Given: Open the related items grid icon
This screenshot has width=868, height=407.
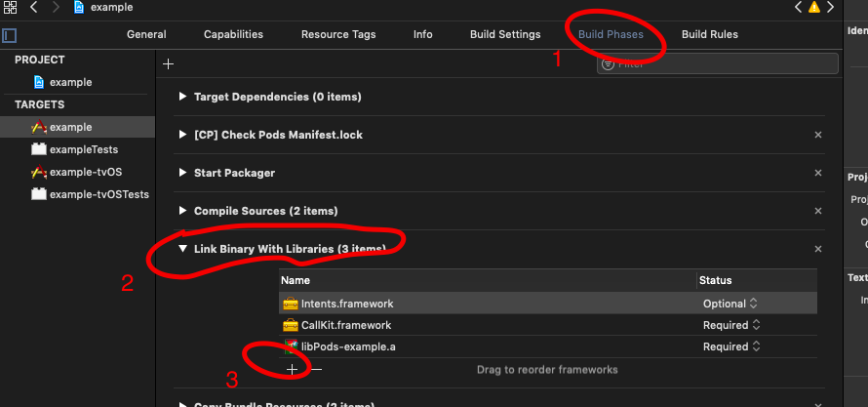Looking at the screenshot, I should (10, 7).
